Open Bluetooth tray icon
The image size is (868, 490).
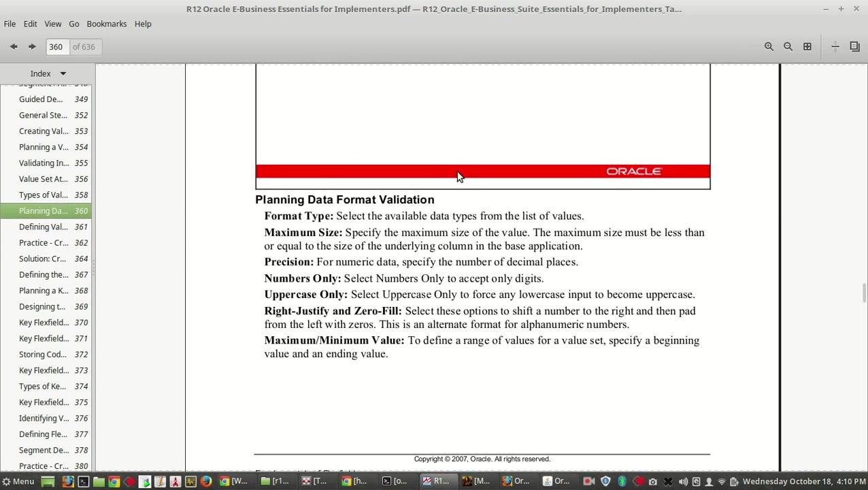click(x=622, y=481)
